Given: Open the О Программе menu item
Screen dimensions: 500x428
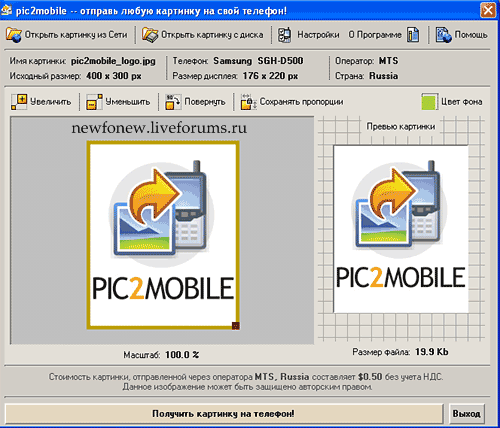Looking at the screenshot, I should [x=375, y=35].
